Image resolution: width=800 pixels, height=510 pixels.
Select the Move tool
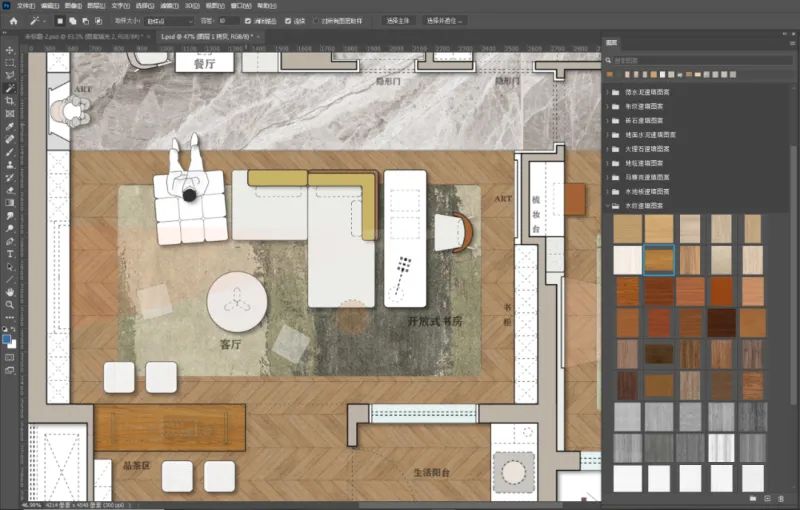point(10,49)
